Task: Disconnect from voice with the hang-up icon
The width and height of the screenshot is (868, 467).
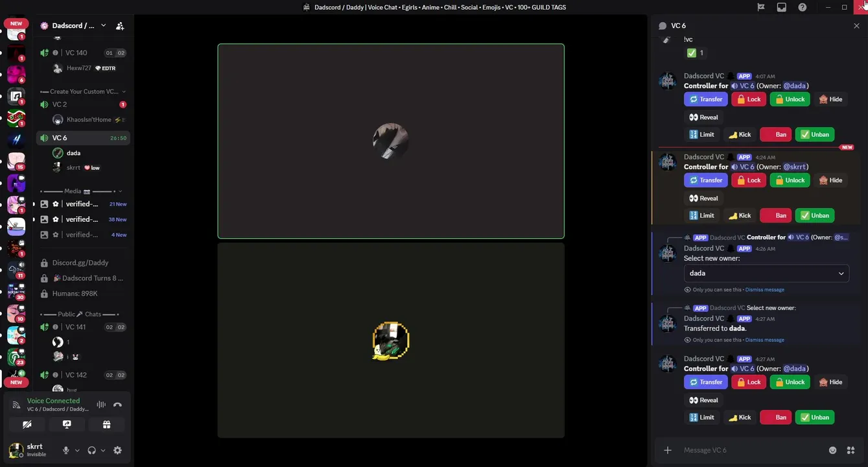Action: click(117, 405)
